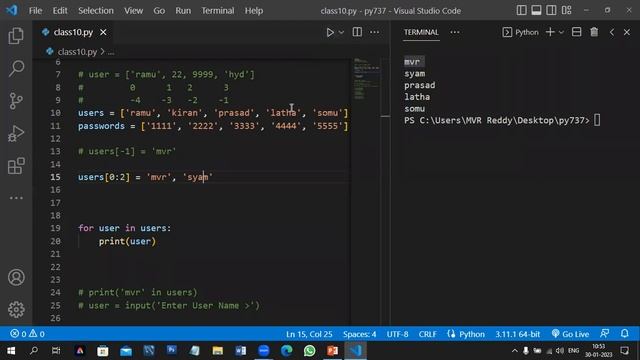Open the Run Python File dropdown arrow

[341, 32]
